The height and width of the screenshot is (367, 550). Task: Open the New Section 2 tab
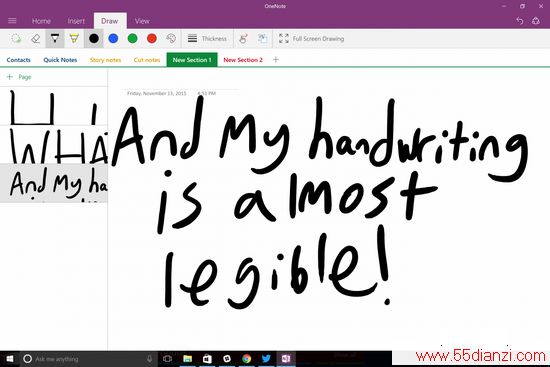click(x=243, y=60)
